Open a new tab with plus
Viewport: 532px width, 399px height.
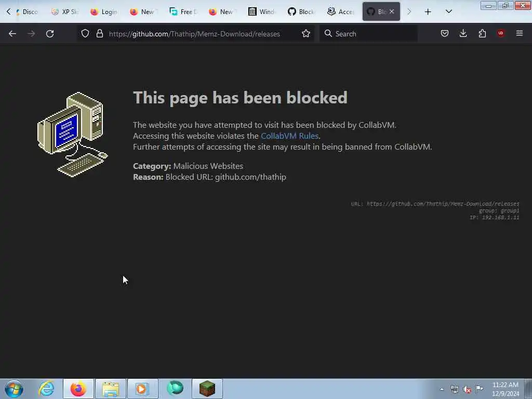pyautogui.click(x=428, y=12)
